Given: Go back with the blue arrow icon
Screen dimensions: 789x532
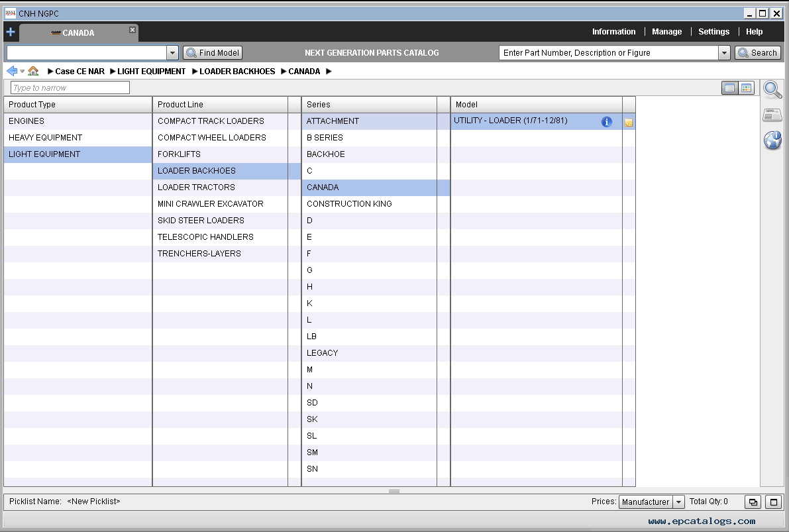Looking at the screenshot, I should click(x=12, y=71).
